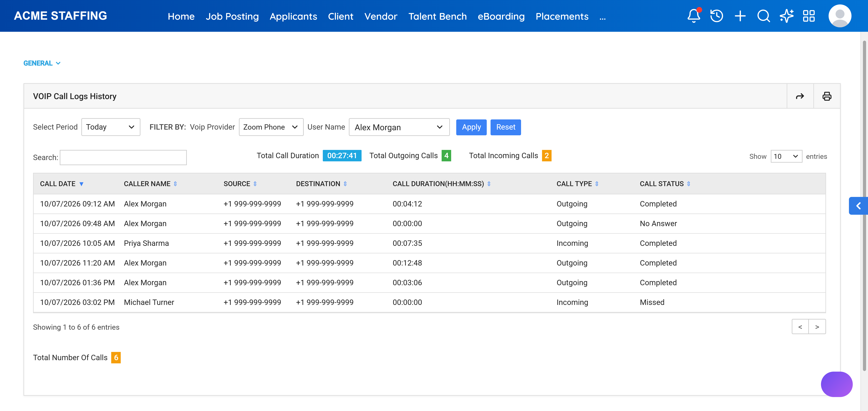868x411 pixels.
Task: Select the Priya Sharma caller name
Action: 146,243
